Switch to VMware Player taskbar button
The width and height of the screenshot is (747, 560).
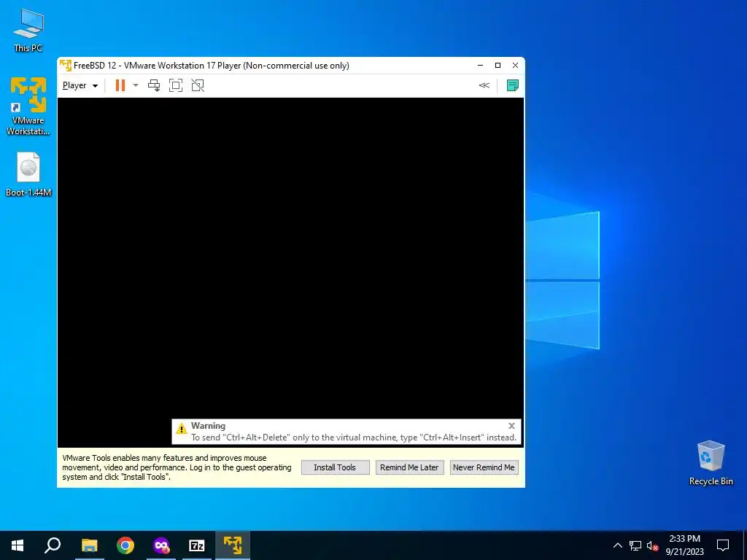[x=233, y=545]
